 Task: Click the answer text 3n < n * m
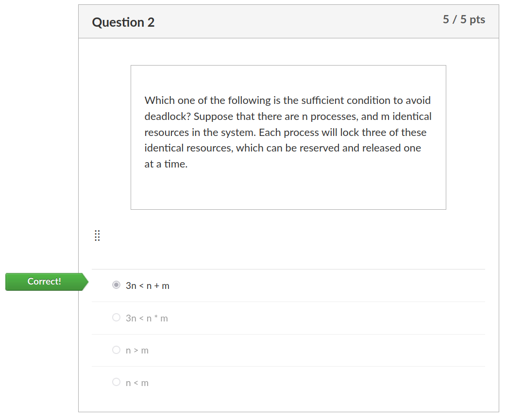147,319
